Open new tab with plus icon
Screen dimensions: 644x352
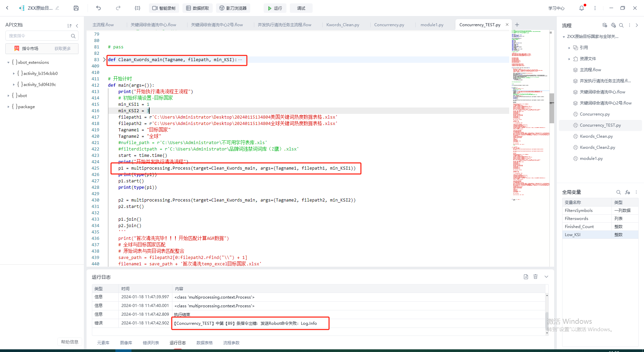[517, 25]
